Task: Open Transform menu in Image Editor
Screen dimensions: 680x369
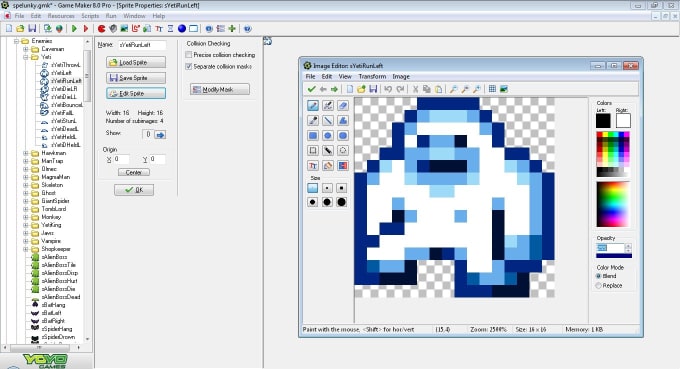Action: point(372,76)
